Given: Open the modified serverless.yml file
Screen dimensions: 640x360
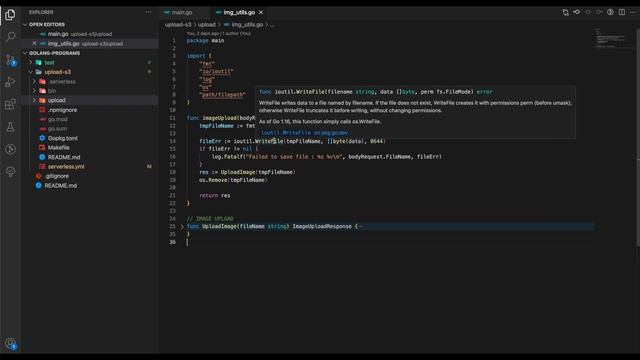Looking at the screenshot, I should tap(66, 167).
